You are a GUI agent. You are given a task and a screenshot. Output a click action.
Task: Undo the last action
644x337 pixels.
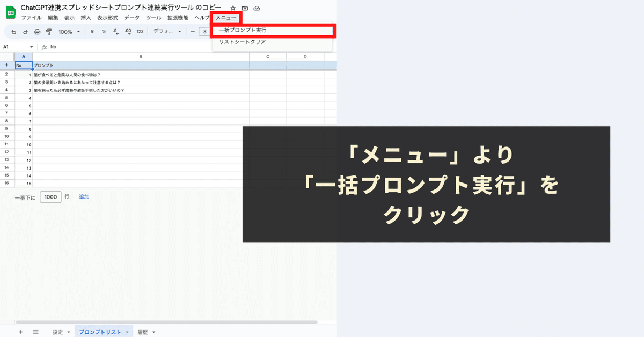[14, 32]
